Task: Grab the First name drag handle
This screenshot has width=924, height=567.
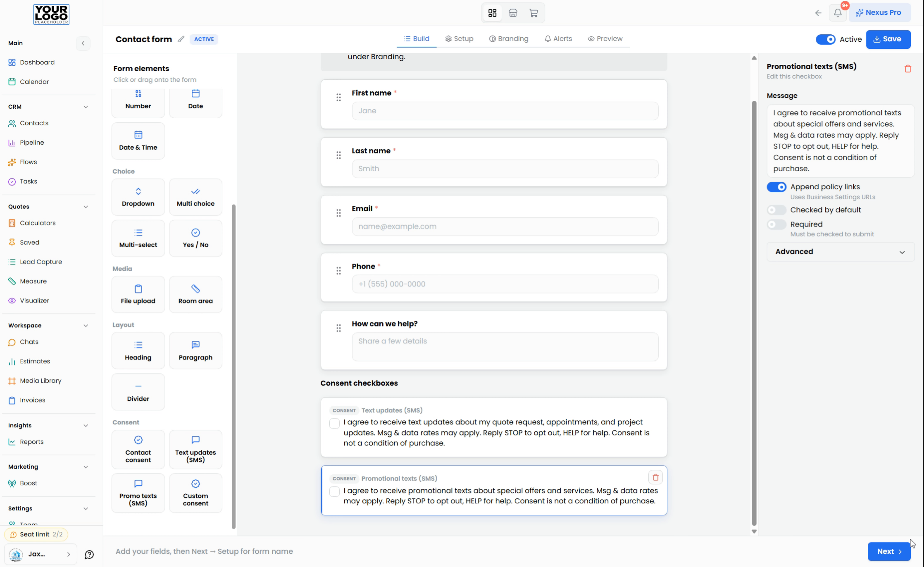Action: [338, 97]
